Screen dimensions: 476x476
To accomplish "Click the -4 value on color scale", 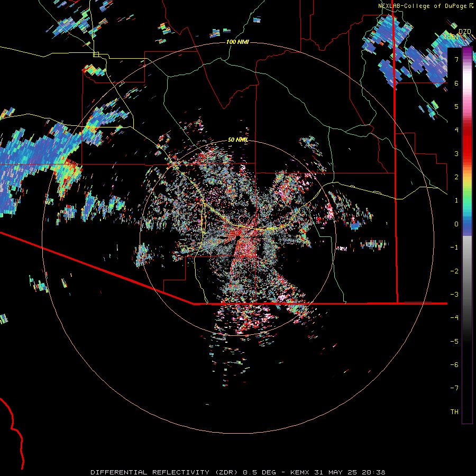I will [454, 318].
